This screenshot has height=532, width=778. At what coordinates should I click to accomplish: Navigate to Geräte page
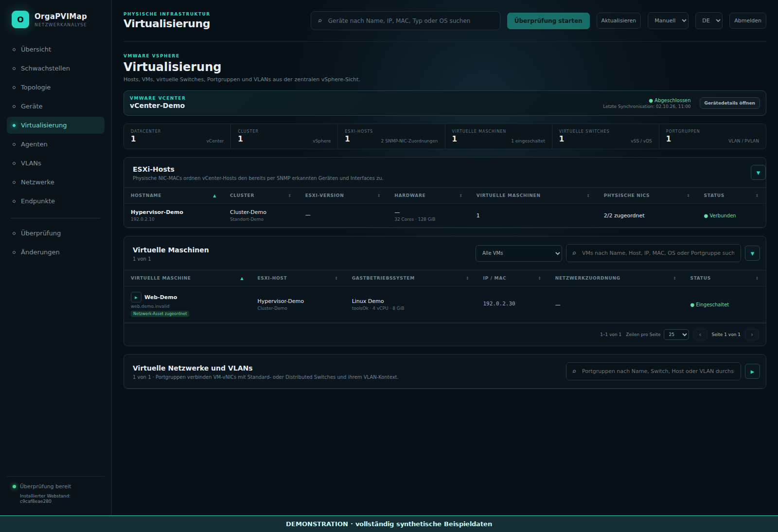pyautogui.click(x=55, y=106)
